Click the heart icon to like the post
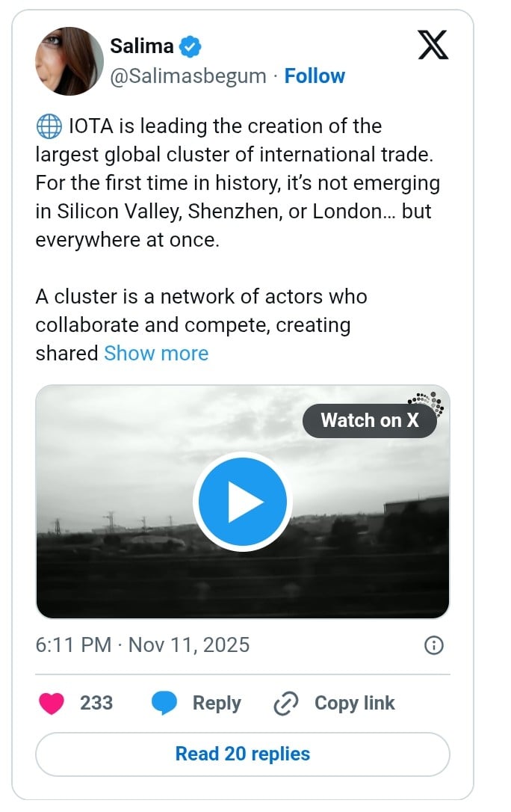511x812 pixels. [x=52, y=703]
